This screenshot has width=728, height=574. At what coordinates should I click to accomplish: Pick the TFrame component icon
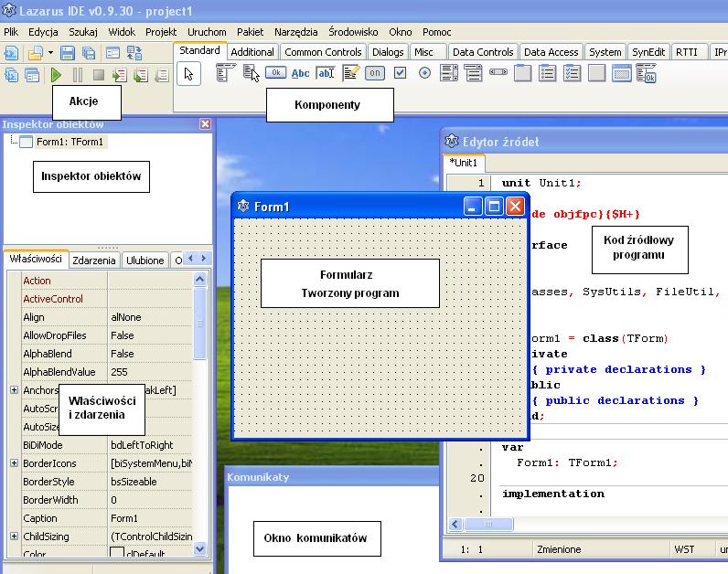[x=621, y=73]
